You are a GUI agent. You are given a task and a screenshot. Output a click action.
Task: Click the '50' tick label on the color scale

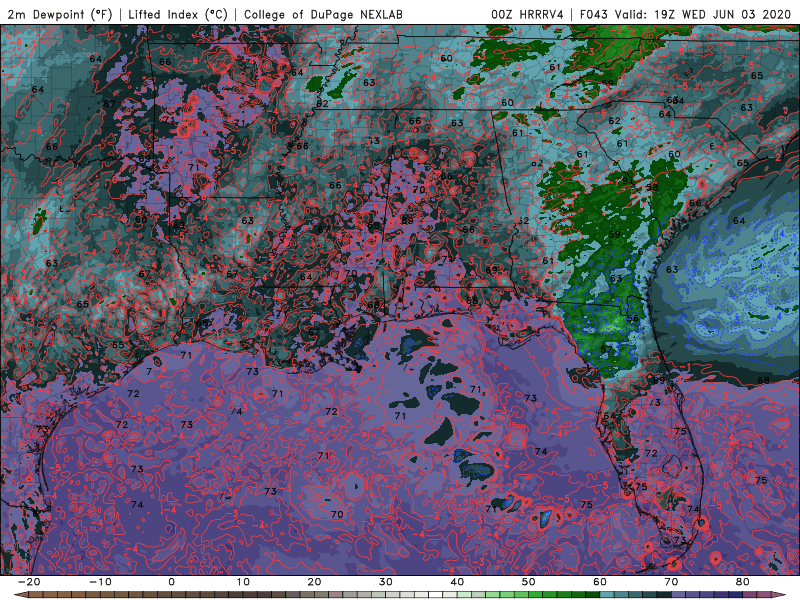pos(529,582)
